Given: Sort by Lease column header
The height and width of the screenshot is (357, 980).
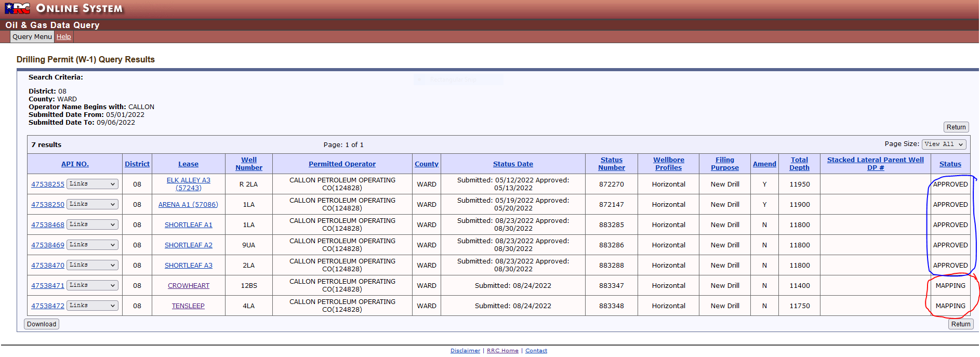Looking at the screenshot, I should [188, 164].
